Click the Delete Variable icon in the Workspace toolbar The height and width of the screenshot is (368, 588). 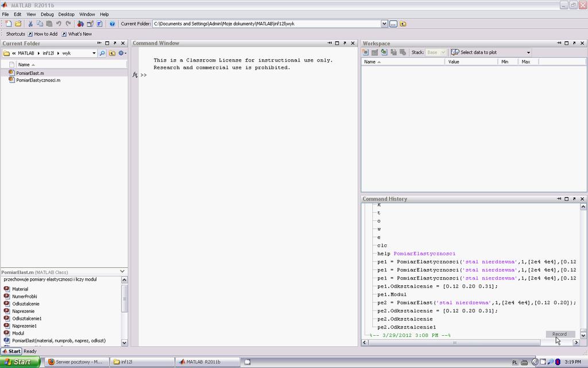[403, 52]
